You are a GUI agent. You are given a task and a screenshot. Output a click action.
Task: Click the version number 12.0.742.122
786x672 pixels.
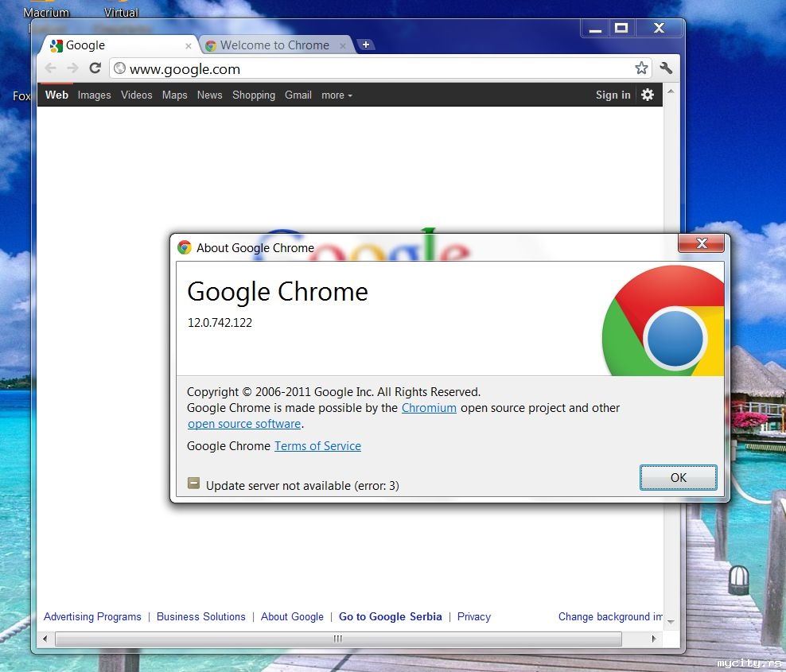click(x=220, y=323)
